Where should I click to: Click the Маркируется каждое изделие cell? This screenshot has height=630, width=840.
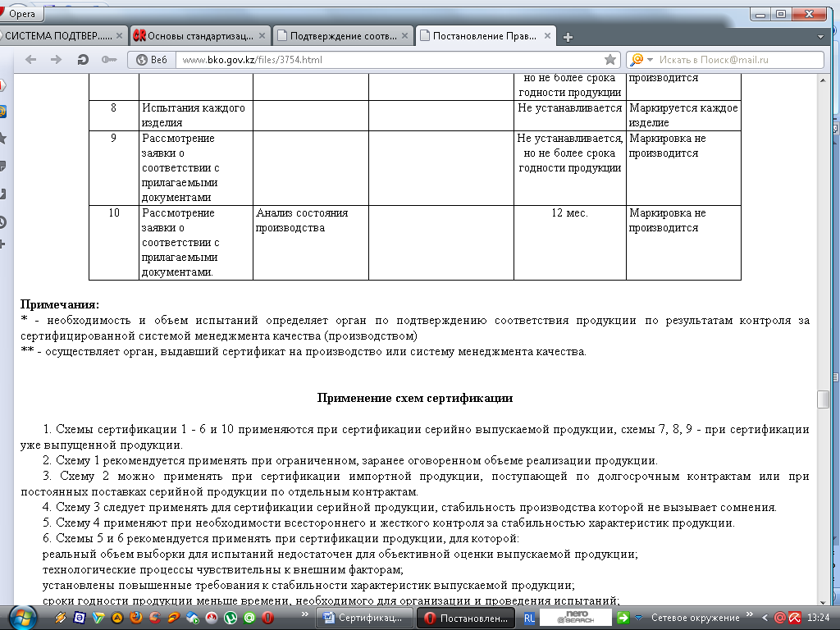(x=683, y=115)
